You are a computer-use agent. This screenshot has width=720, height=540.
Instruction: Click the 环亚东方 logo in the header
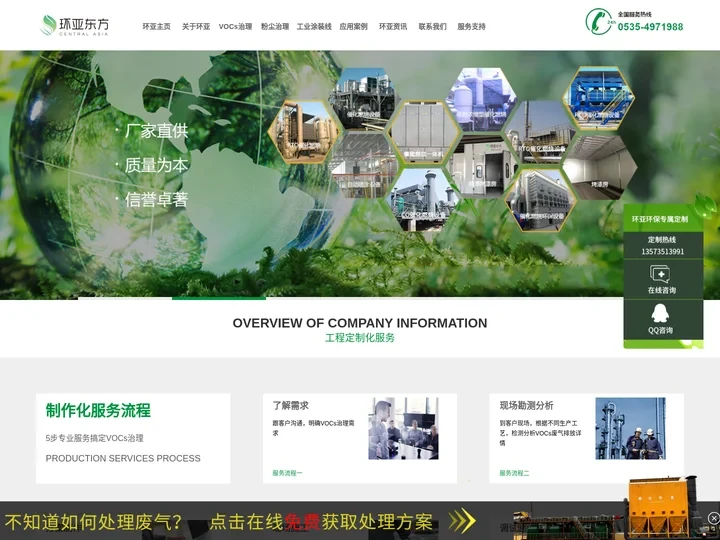click(x=75, y=25)
